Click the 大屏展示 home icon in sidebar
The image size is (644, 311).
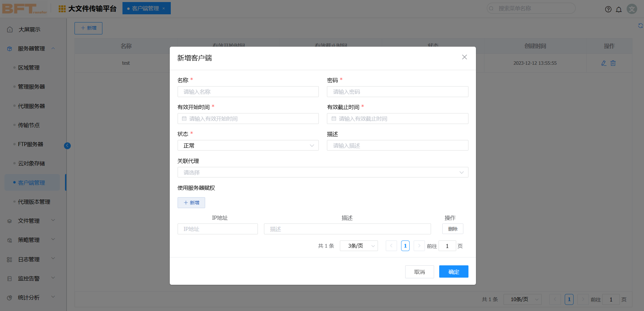point(9,29)
